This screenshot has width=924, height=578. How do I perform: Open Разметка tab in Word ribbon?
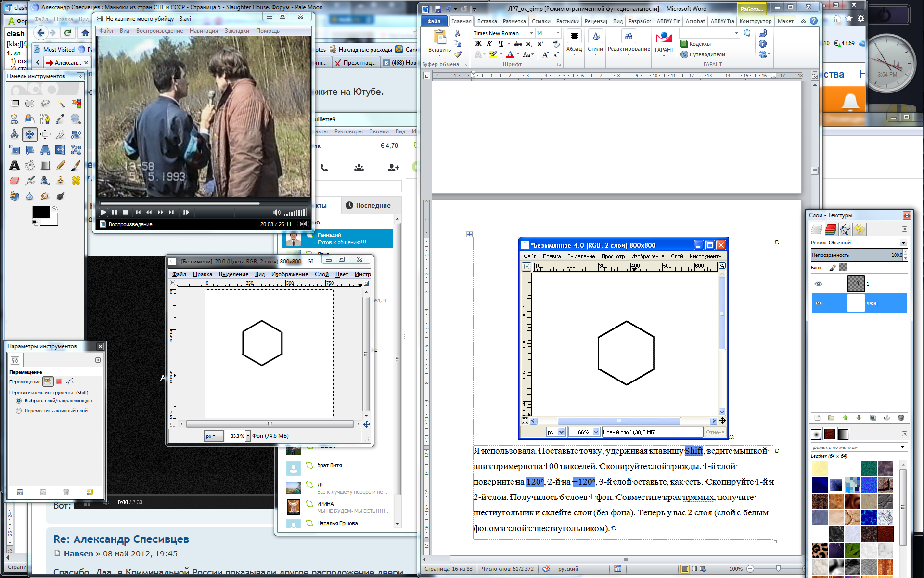click(x=514, y=21)
